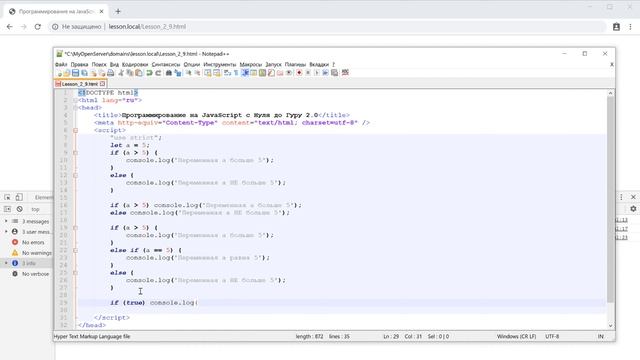Toggle synchronized horizontal scrolling button
The image size is (640, 360).
pos(217,73)
